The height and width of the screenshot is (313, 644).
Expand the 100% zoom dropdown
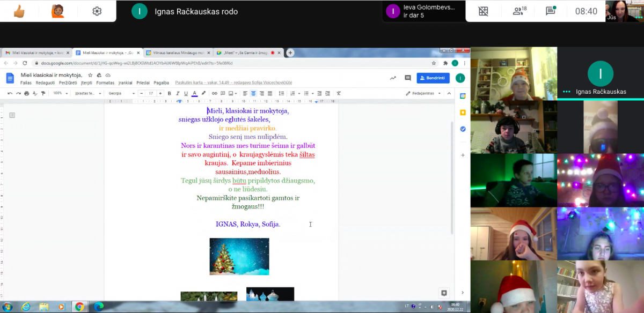point(59,93)
